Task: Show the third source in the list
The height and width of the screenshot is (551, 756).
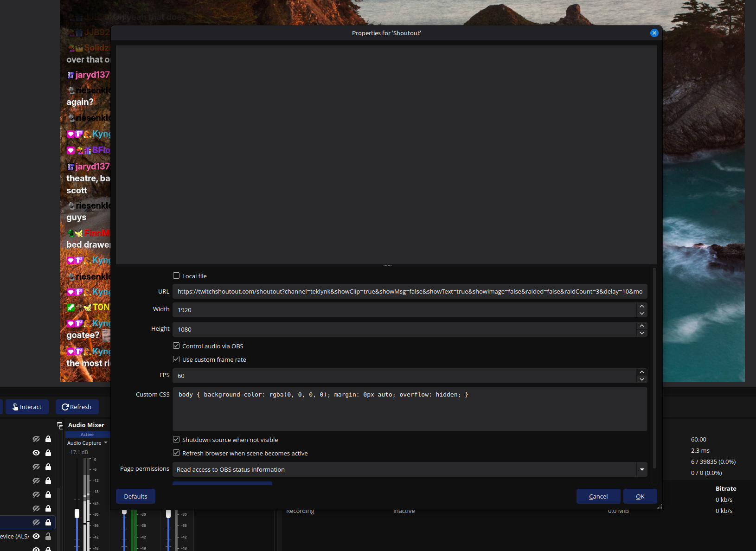Action: (36, 467)
